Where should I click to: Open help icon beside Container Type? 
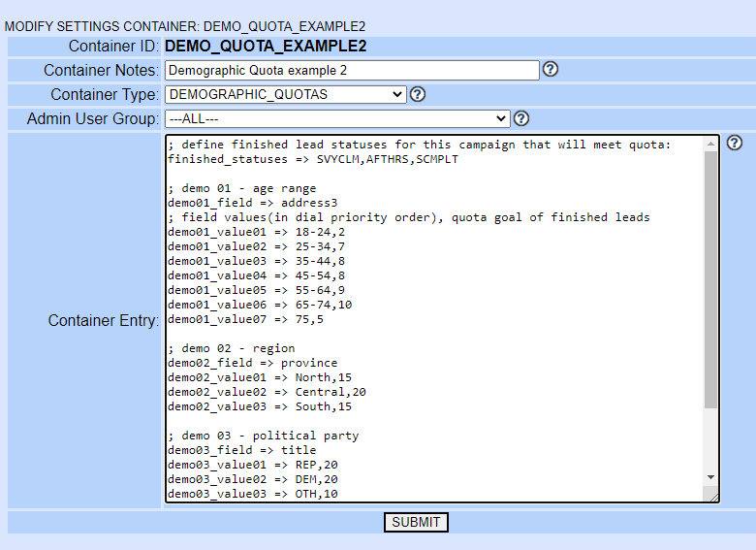[418, 94]
